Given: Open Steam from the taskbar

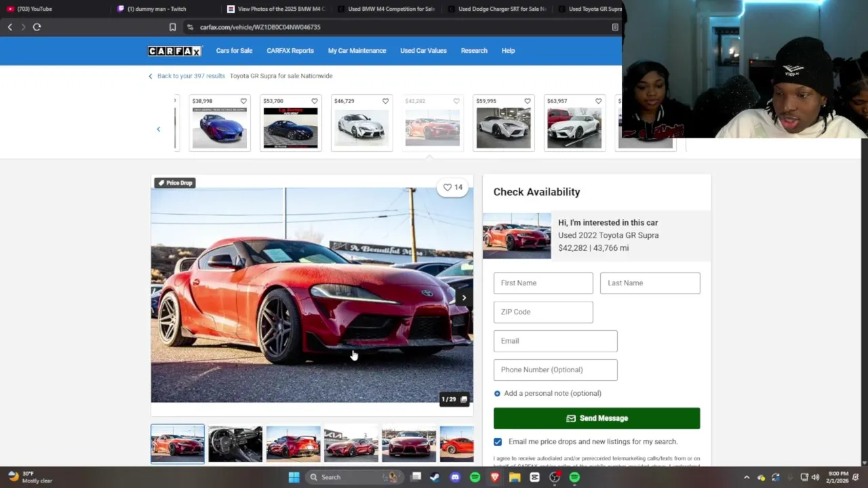Looking at the screenshot, I should tap(435, 477).
